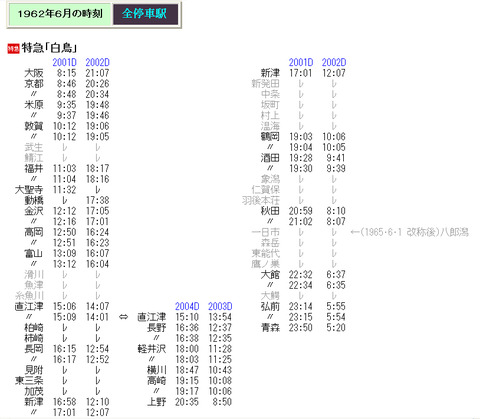Open the 2003D train number link
This screenshot has width=480, height=419.
pos(220,306)
